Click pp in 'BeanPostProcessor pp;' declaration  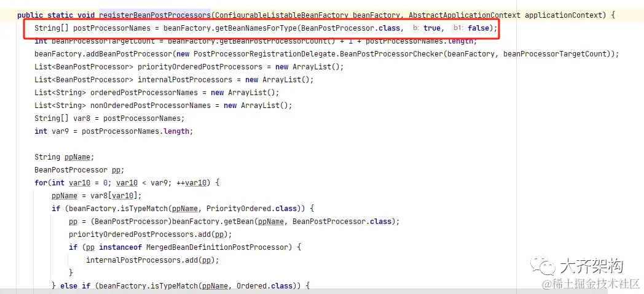[116, 170]
